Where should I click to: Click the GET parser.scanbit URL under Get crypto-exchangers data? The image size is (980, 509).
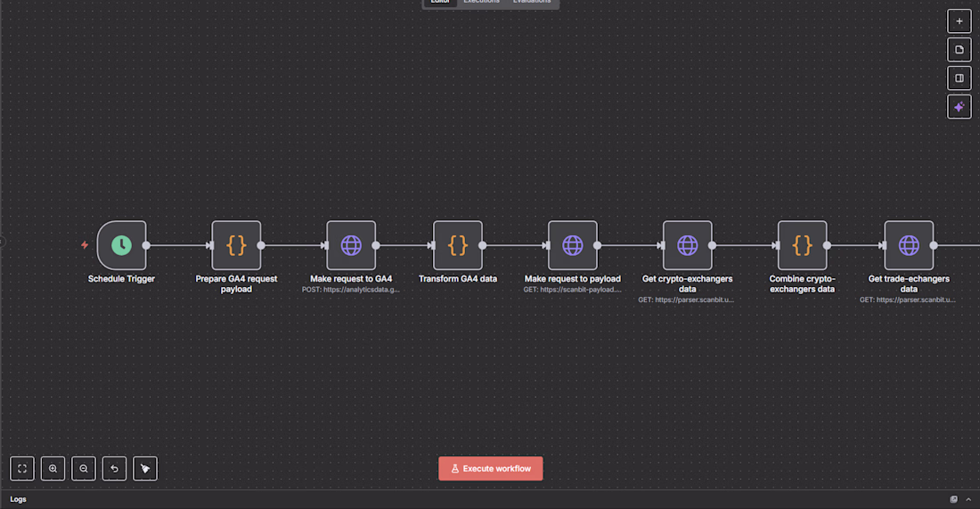coord(686,300)
